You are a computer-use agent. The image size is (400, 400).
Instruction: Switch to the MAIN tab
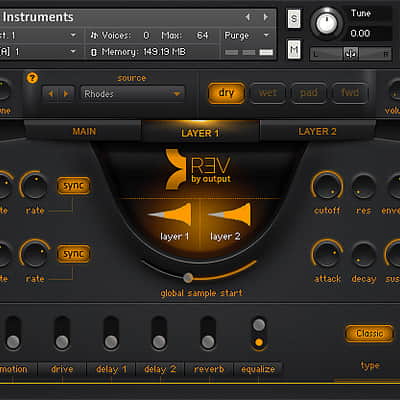coord(84,132)
